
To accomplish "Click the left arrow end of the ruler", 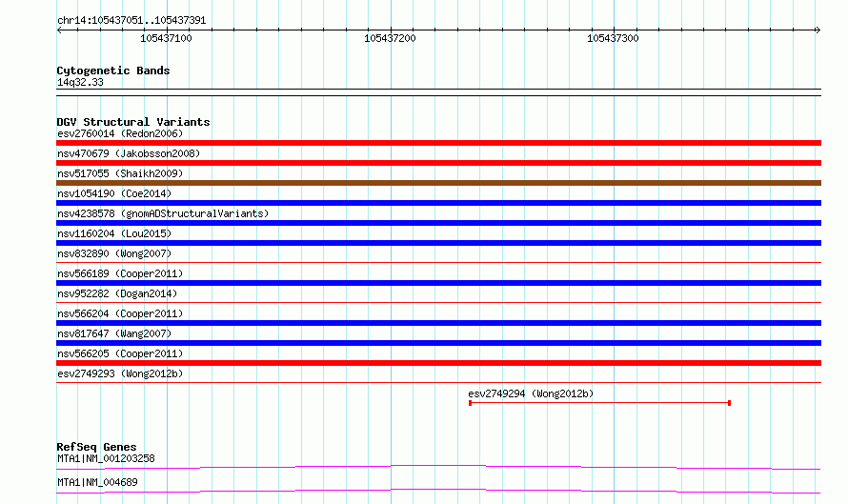I will [x=59, y=30].
